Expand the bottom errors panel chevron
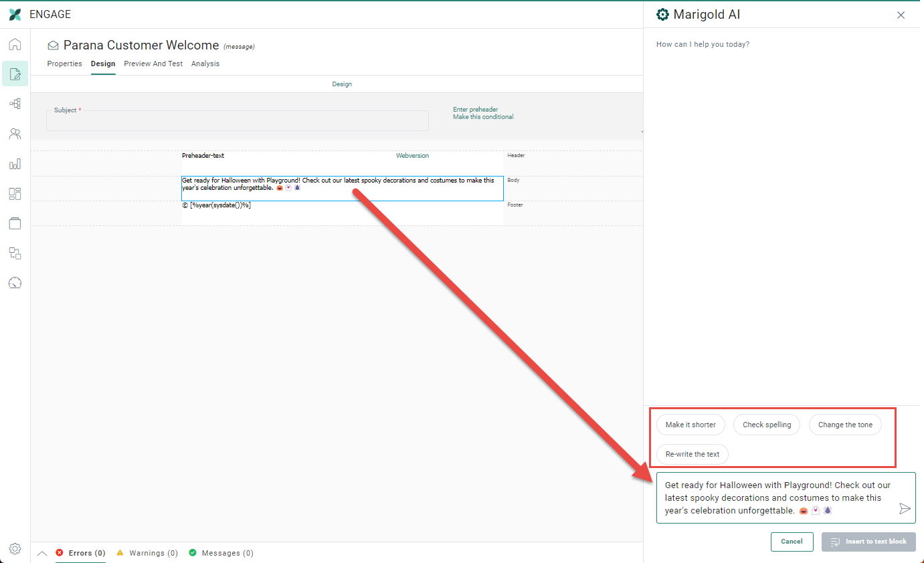Viewport: 924px width, 563px height. click(42, 553)
